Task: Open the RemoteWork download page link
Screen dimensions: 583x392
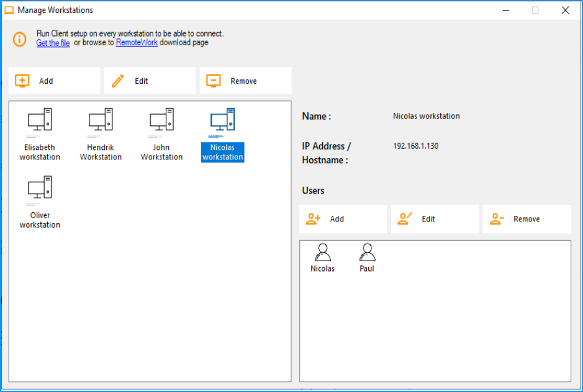Action: click(x=137, y=42)
